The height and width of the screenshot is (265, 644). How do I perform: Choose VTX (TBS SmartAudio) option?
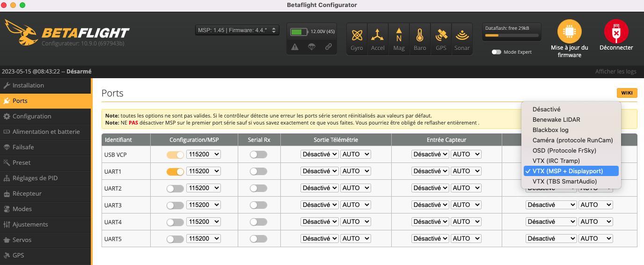tap(571, 181)
